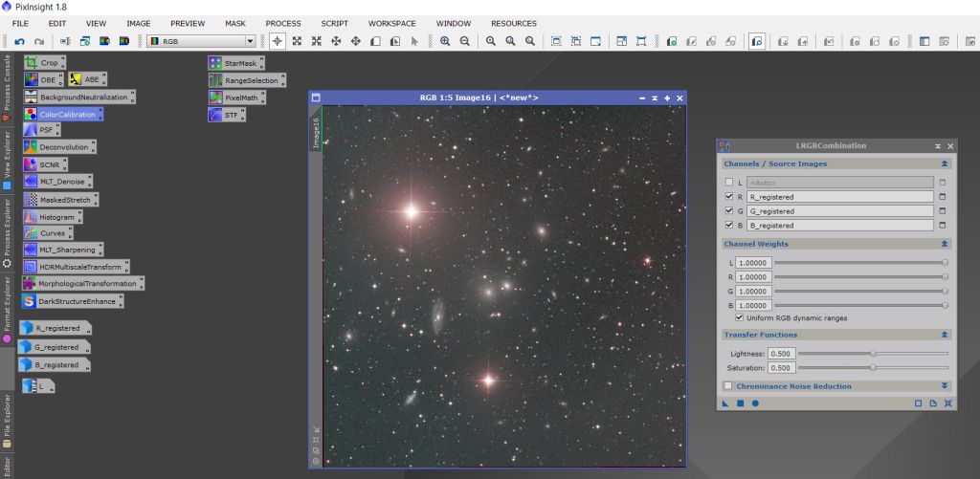
Task: Click the Saturation slider in Transfer Functions
Action: pos(873,367)
